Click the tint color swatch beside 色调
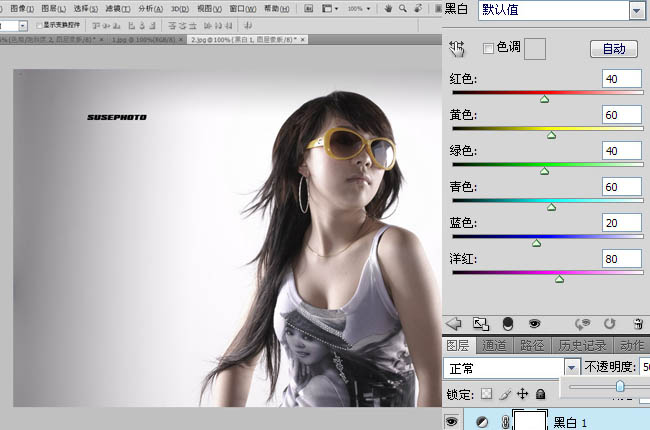This screenshot has height=430, width=650. coord(535,48)
